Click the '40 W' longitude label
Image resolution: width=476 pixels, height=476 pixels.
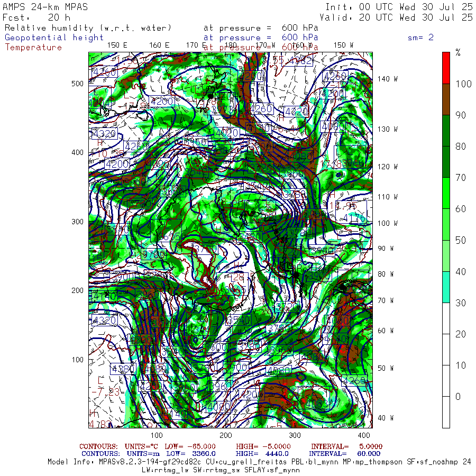pyautogui.click(x=386, y=418)
